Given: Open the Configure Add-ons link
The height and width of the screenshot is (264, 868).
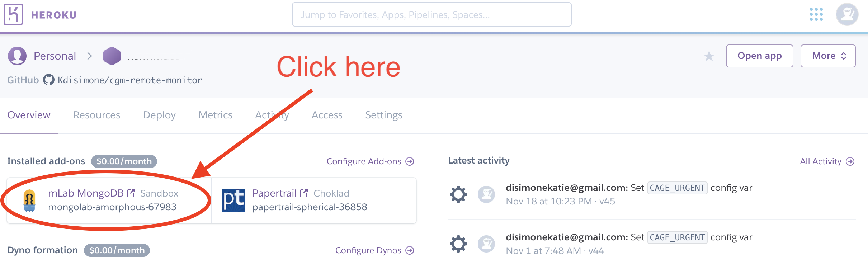Looking at the screenshot, I should pyautogui.click(x=370, y=161).
